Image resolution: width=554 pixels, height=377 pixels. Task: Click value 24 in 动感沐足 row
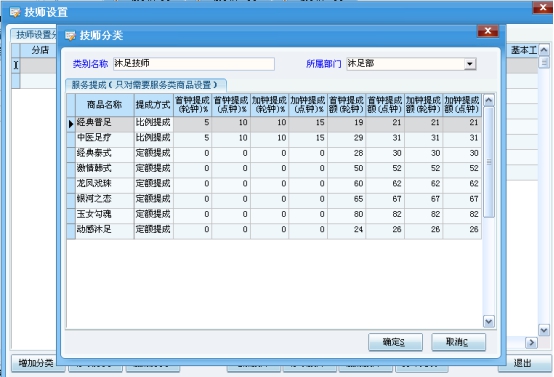[347, 230]
